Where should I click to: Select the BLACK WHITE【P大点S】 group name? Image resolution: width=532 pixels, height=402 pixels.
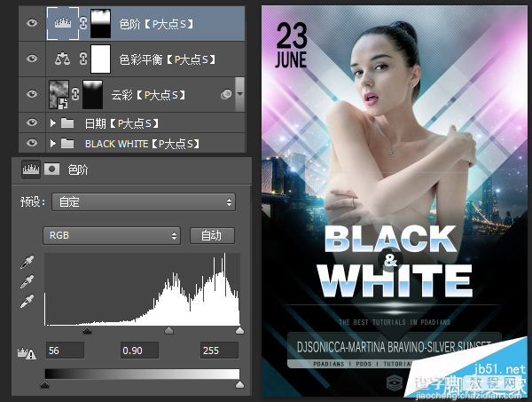(x=142, y=144)
